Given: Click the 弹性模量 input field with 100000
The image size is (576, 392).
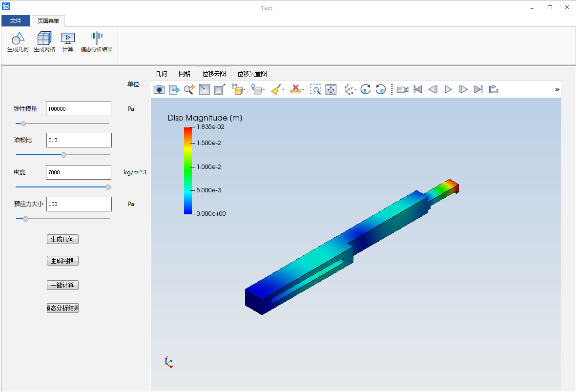Looking at the screenshot, I should (79, 109).
